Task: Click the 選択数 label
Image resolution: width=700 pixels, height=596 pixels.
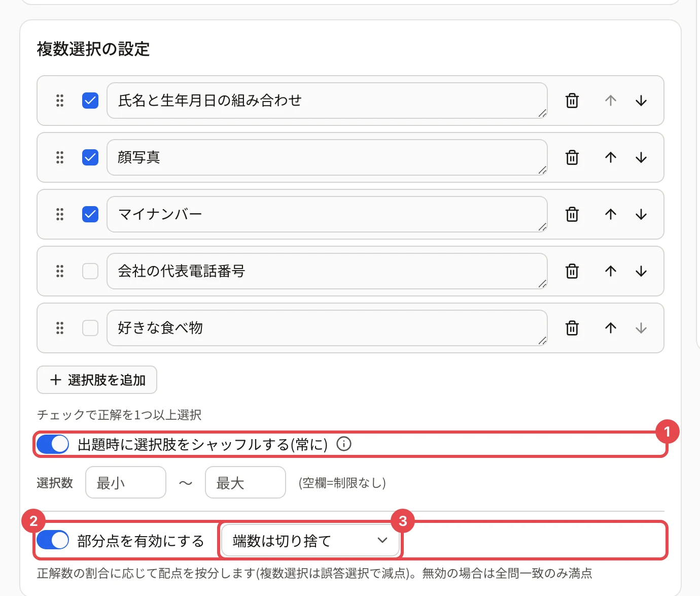Action: click(x=55, y=483)
